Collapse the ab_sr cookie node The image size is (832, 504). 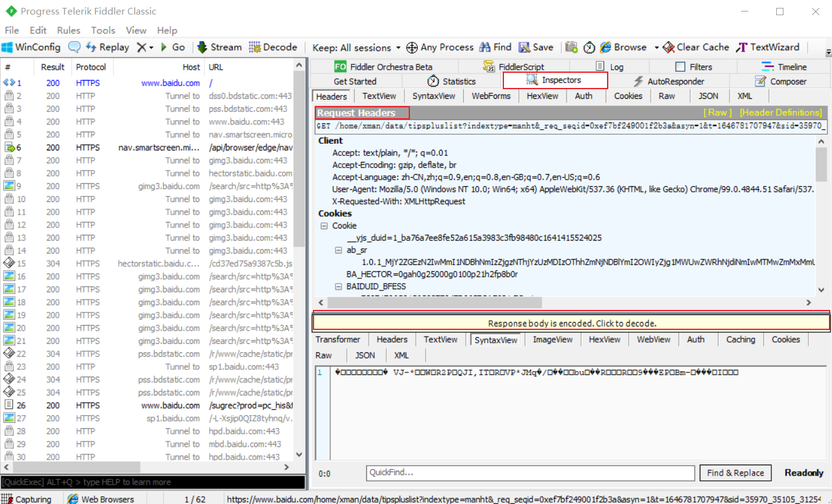pyautogui.click(x=338, y=250)
